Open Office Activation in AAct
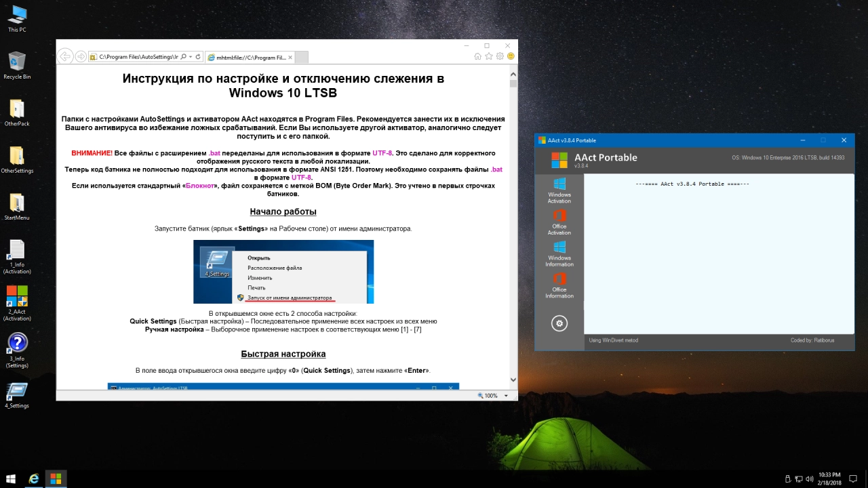 click(559, 222)
